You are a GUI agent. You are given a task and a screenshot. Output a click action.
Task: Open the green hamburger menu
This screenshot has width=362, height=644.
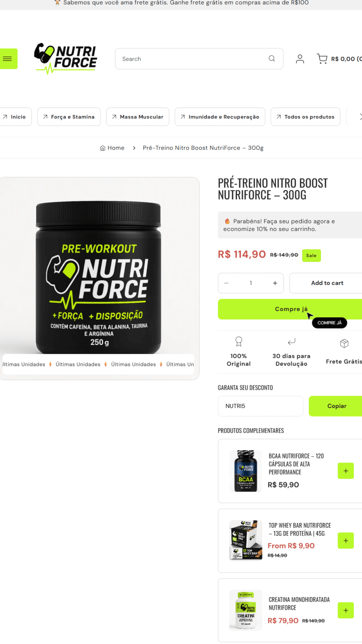[8, 59]
